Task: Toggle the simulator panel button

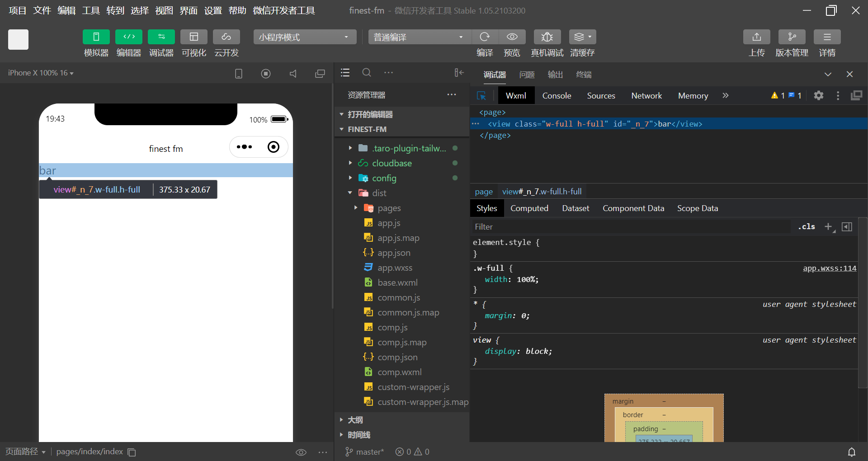Action: tap(96, 37)
